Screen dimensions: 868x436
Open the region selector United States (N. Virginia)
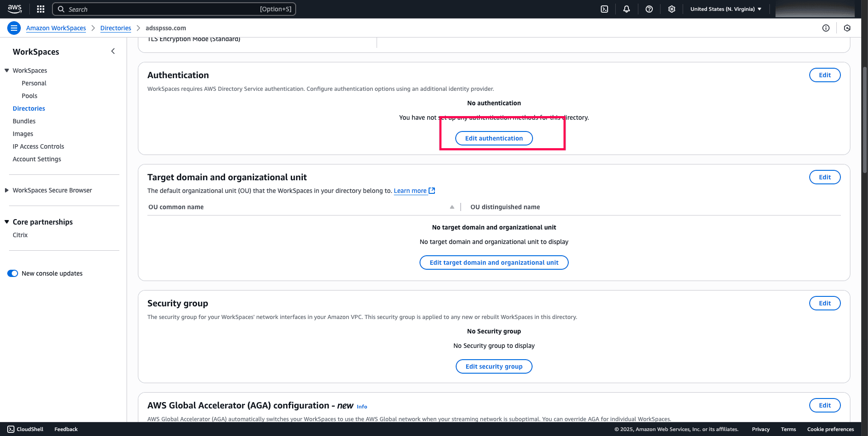726,9
